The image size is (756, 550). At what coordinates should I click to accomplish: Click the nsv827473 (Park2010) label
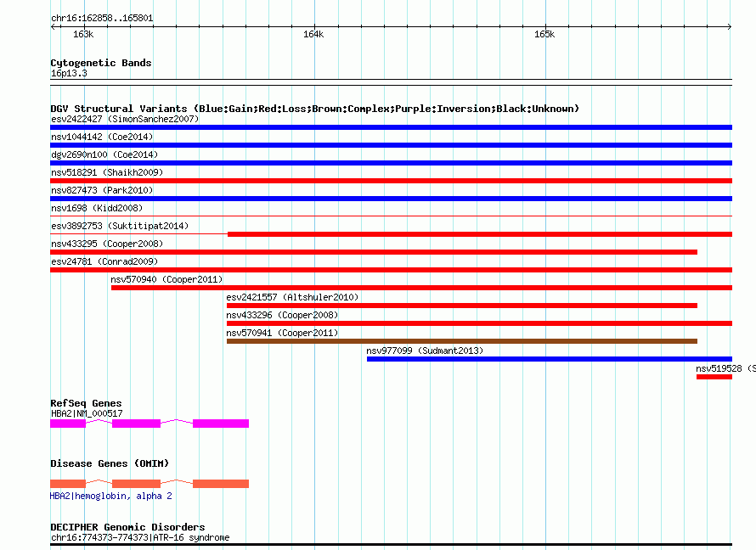[x=102, y=190]
